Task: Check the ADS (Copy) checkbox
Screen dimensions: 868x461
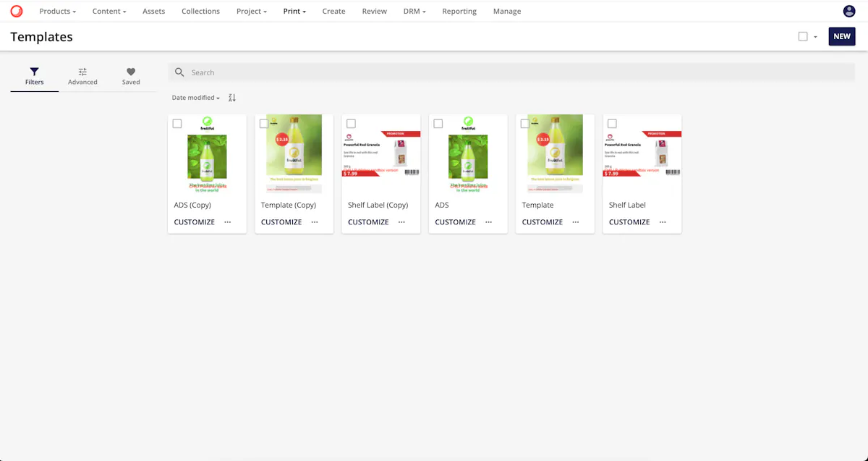Action: coord(177,124)
